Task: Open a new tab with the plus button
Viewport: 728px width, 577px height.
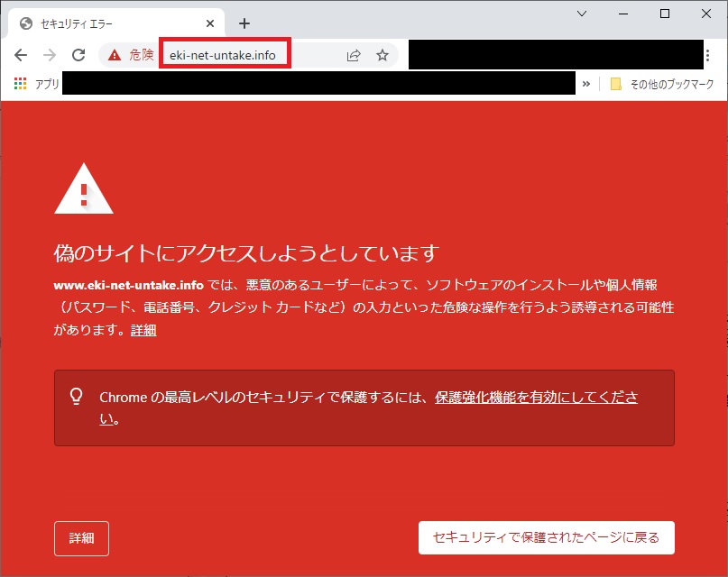Action: pyautogui.click(x=244, y=23)
